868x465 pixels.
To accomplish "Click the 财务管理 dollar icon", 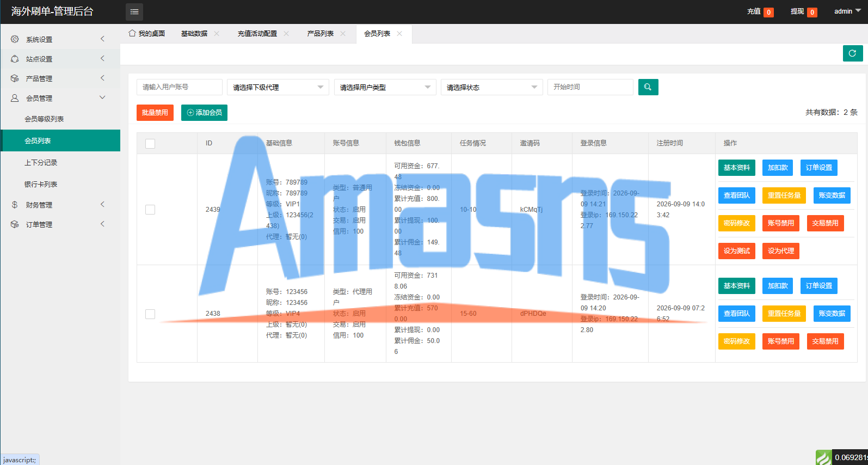I will [x=15, y=205].
